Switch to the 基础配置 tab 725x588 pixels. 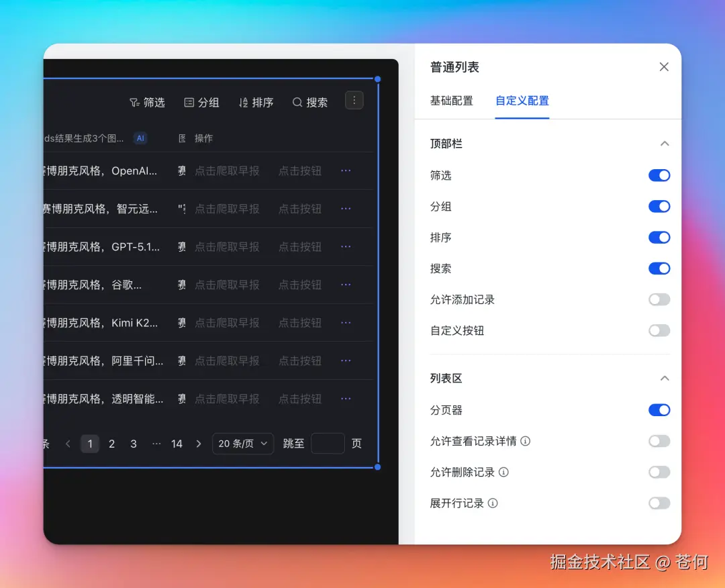click(452, 101)
